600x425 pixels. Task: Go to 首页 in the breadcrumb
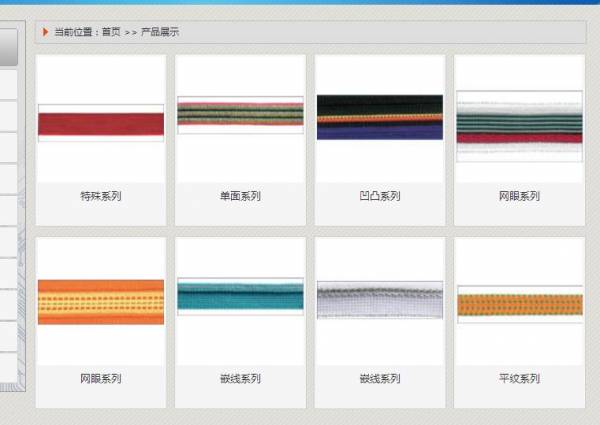click(110, 32)
